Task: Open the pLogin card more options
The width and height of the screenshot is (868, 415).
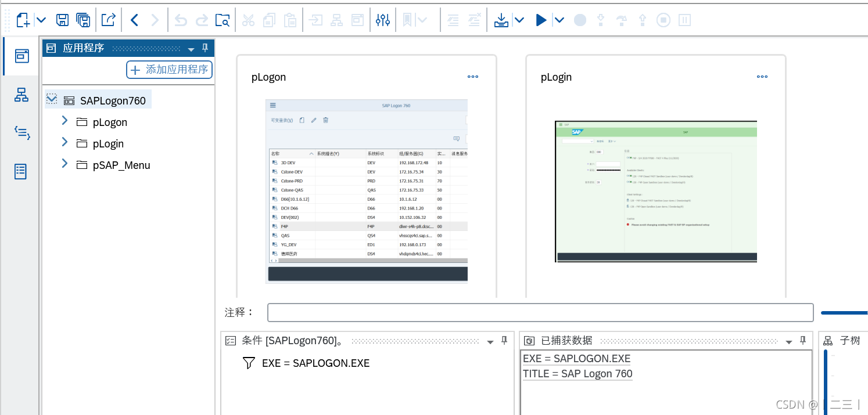Action: pyautogui.click(x=762, y=77)
